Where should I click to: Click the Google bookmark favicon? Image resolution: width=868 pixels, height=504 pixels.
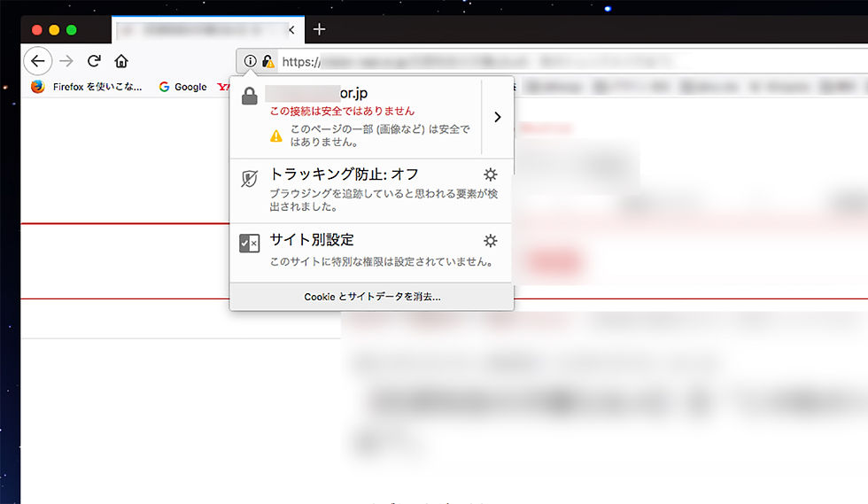[164, 87]
